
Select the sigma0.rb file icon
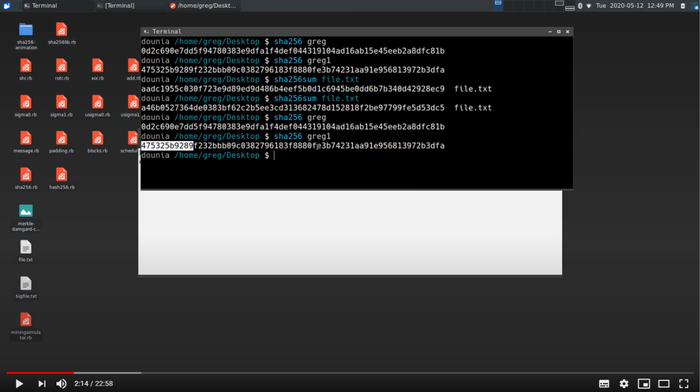[x=26, y=103]
